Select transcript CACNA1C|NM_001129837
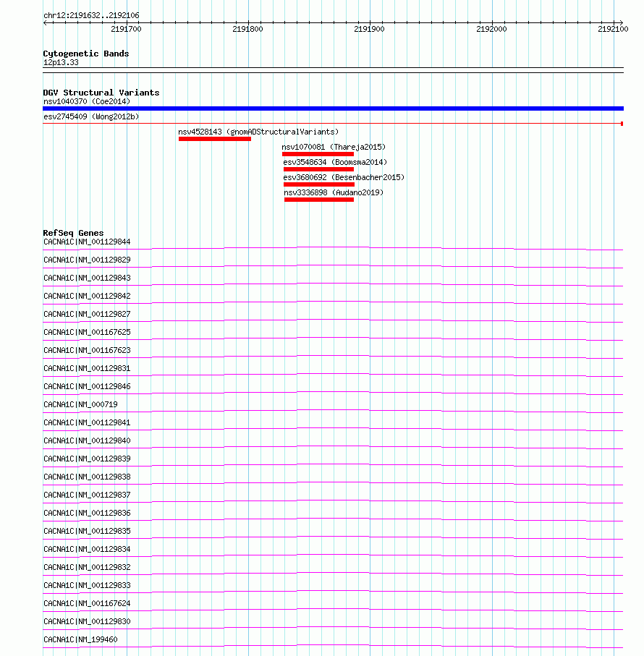This screenshot has height=656, width=644. (87, 495)
